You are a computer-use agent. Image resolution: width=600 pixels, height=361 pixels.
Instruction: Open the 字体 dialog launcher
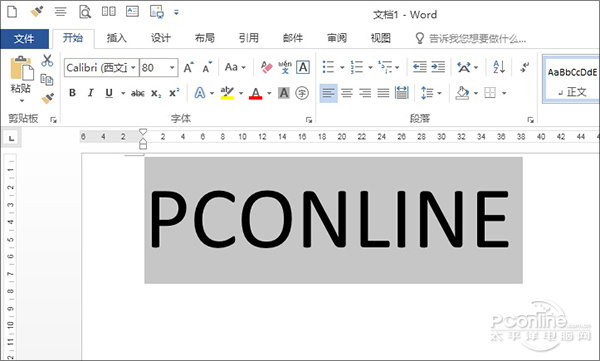(x=309, y=120)
